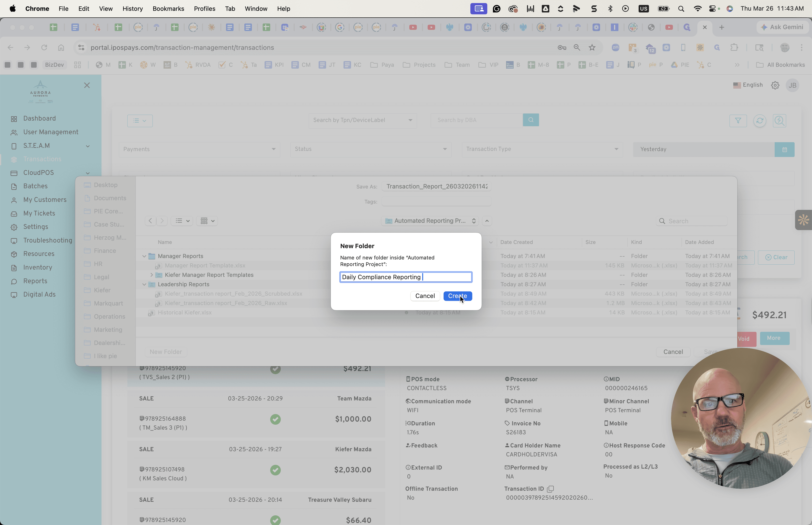Click the filter funnel icon
This screenshot has width=812, height=525.
point(738,121)
